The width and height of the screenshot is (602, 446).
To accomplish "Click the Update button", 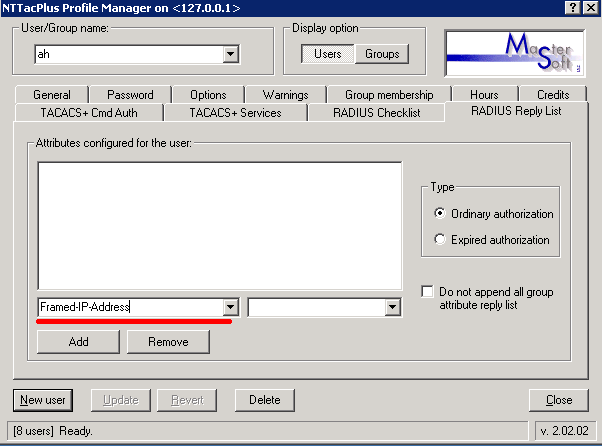I will (121, 400).
